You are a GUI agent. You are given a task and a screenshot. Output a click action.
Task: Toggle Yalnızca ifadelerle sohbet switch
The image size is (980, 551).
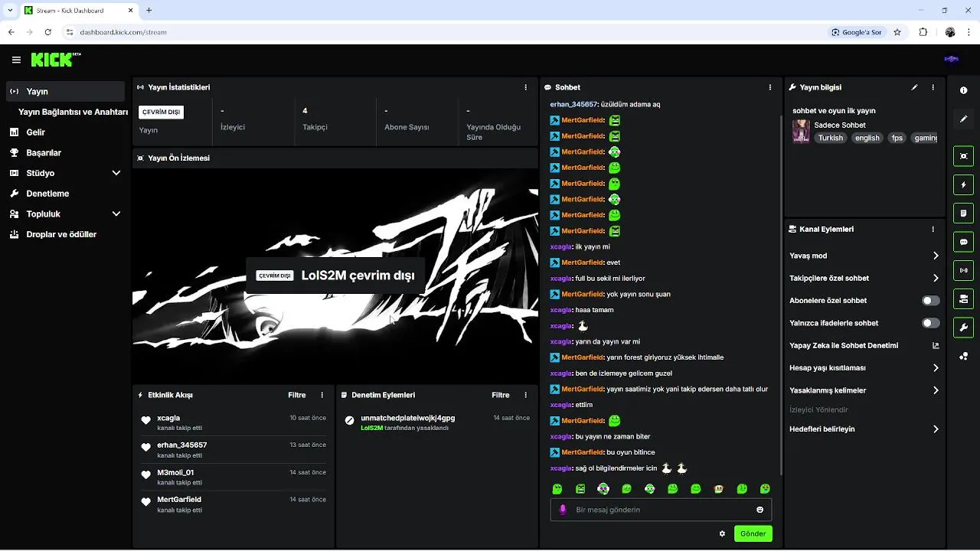[x=930, y=323]
